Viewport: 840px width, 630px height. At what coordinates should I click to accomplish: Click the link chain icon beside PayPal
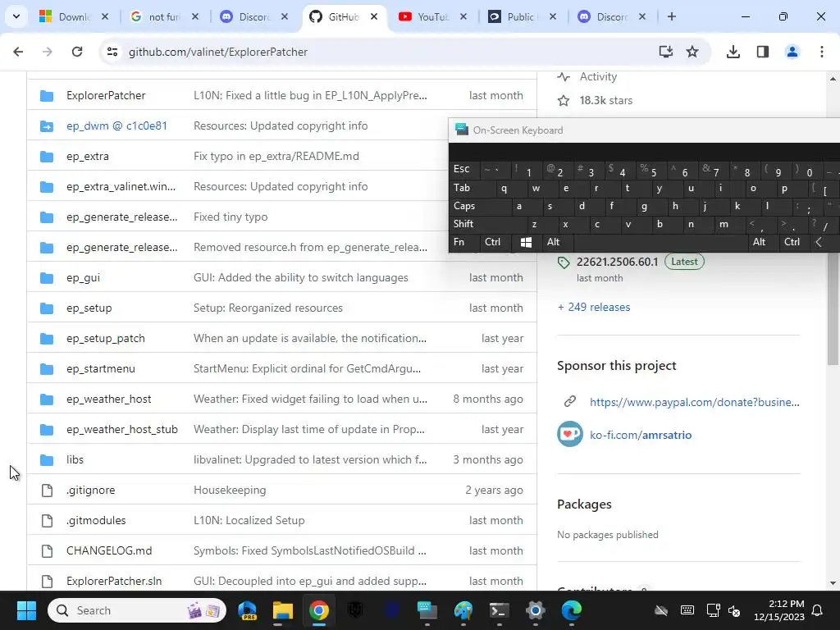click(570, 401)
